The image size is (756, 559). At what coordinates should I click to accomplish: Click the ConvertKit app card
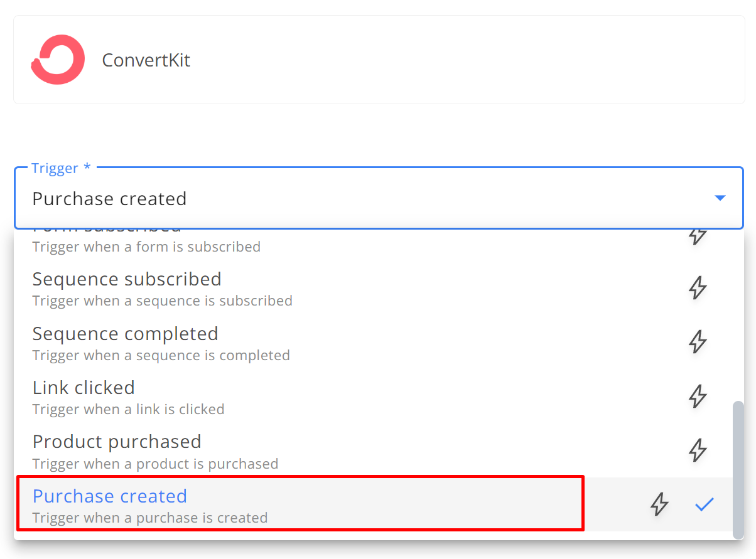(x=379, y=60)
